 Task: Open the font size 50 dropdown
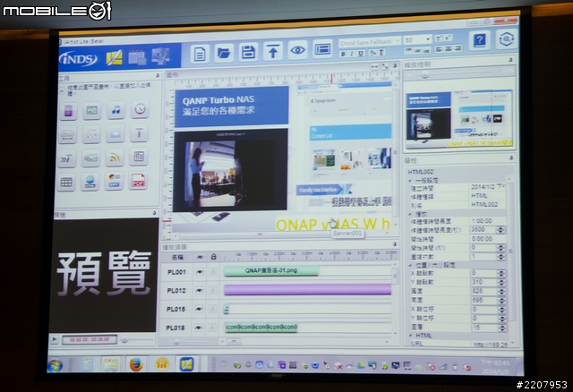pos(417,39)
